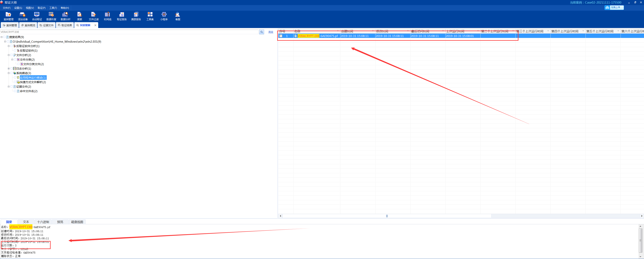Select the 命中文件名(2) tree item
The width and height of the screenshot is (644, 259).
(x=28, y=91)
